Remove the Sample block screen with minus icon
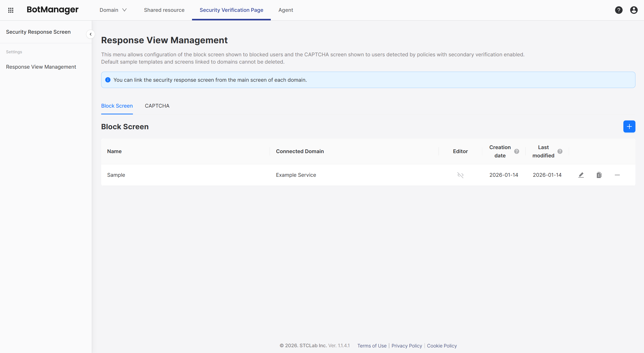 [x=617, y=175]
